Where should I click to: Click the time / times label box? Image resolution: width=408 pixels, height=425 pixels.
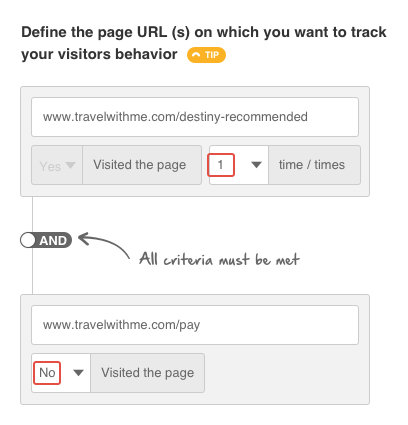[x=314, y=165]
